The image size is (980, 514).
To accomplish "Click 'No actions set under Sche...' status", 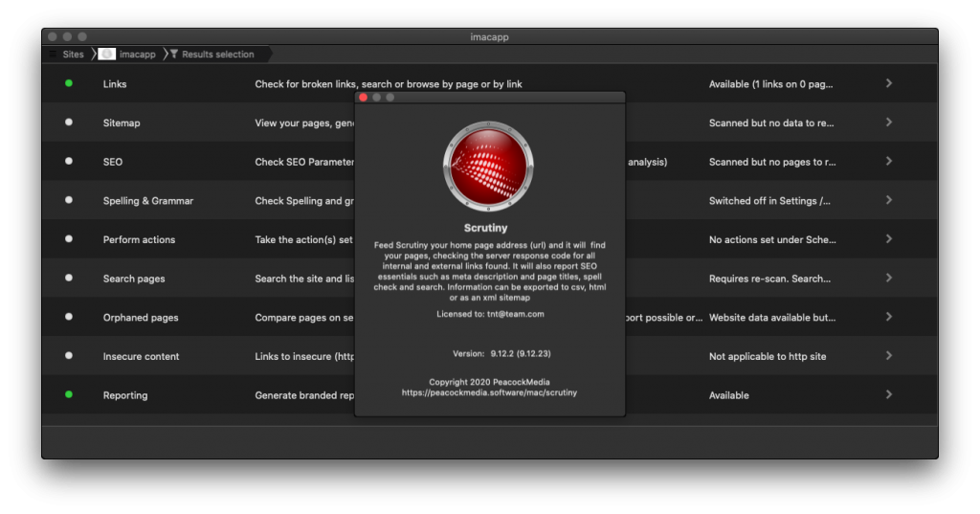I will coord(772,239).
